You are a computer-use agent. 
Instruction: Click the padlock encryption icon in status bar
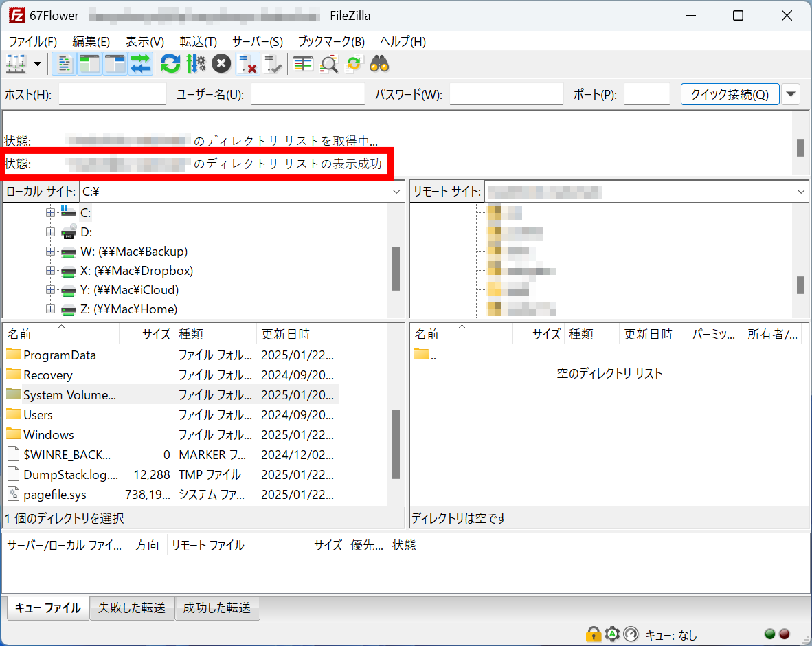coord(594,634)
